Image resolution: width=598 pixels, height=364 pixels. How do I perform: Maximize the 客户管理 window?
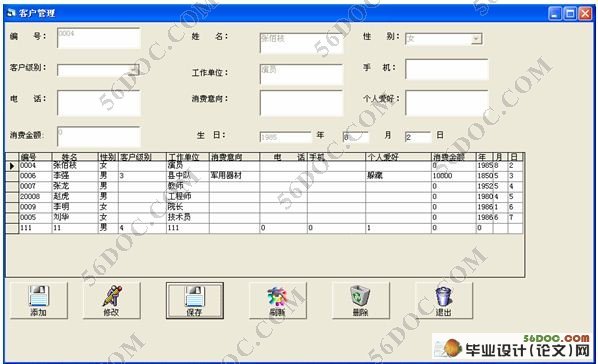[x=570, y=14]
